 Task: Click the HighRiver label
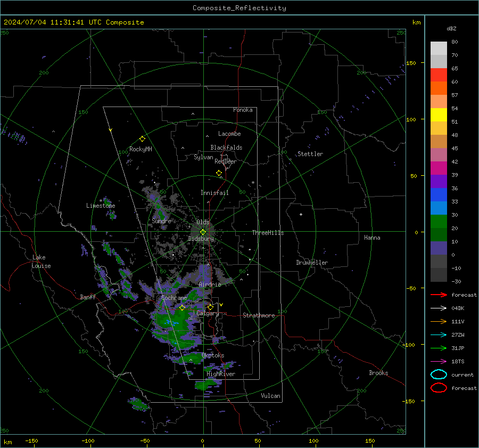point(221,374)
